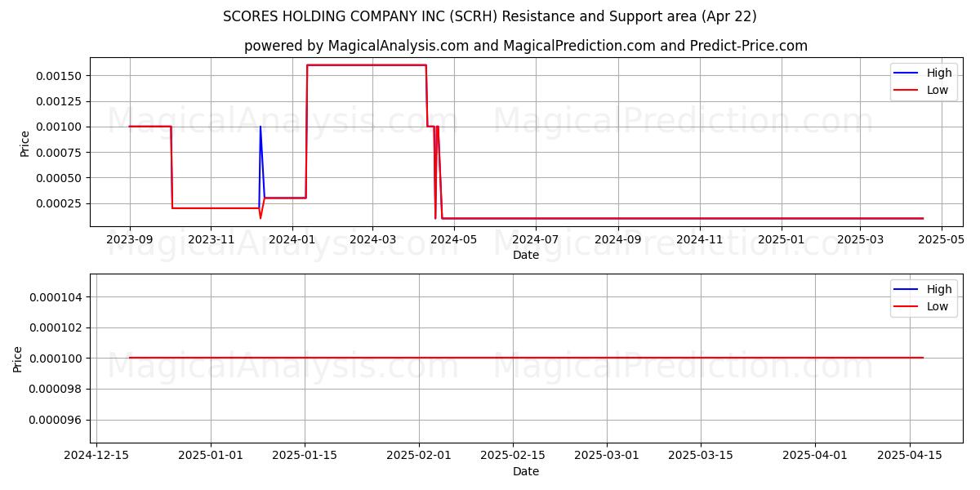Click the lower x-axis label 2025-02-15
This screenshot has height=490, width=980.
[513, 456]
